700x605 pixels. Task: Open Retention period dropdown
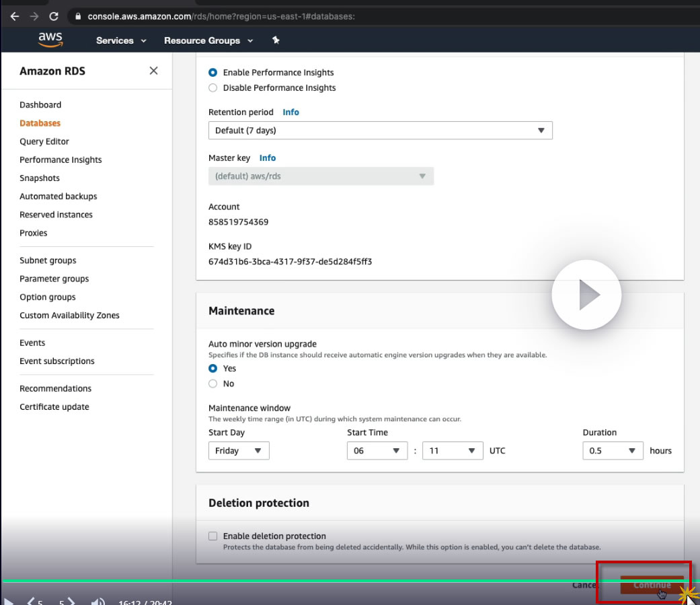pyautogui.click(x=381, y=131)
